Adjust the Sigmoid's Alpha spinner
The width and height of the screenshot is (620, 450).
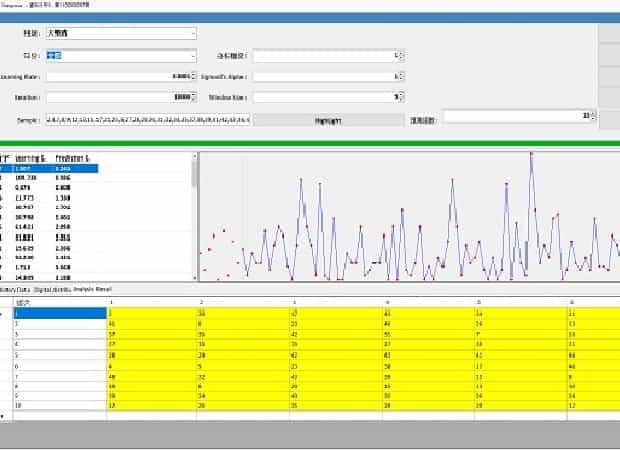pos(399,76)
